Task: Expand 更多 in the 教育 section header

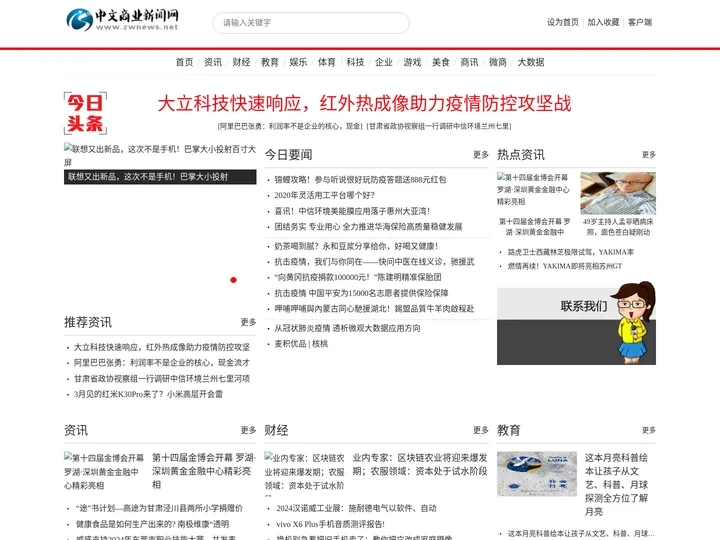Action: [x=649, y=430]
